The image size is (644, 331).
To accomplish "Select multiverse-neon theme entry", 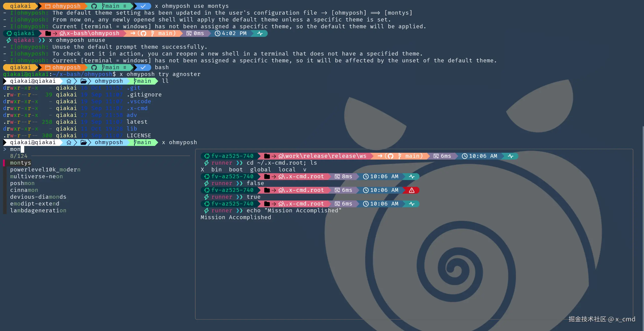I will 36,176.
